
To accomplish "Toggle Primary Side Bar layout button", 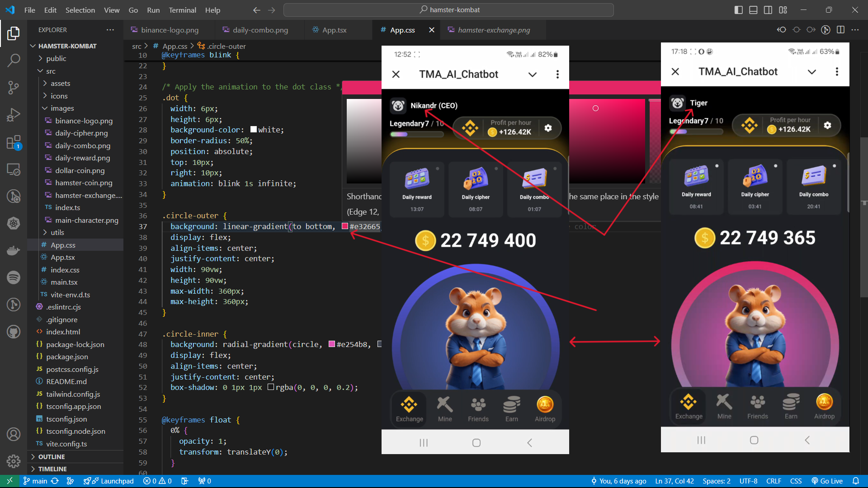I will 739,10.
